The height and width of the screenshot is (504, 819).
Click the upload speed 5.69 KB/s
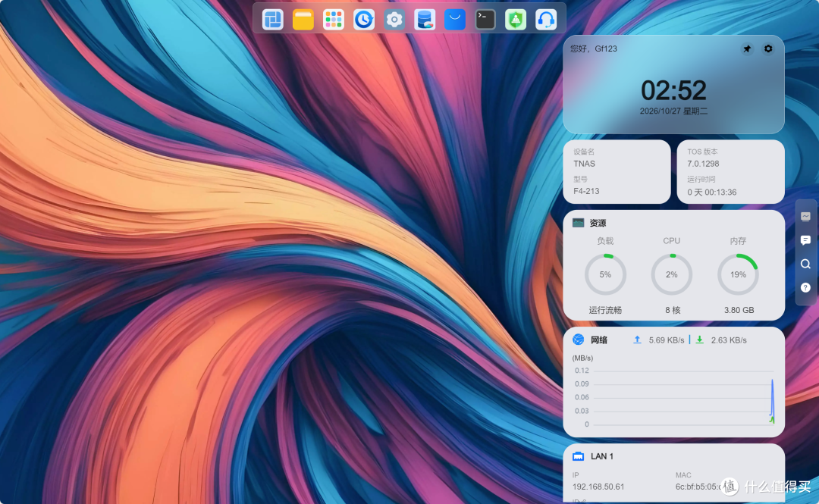coord(667,340)
